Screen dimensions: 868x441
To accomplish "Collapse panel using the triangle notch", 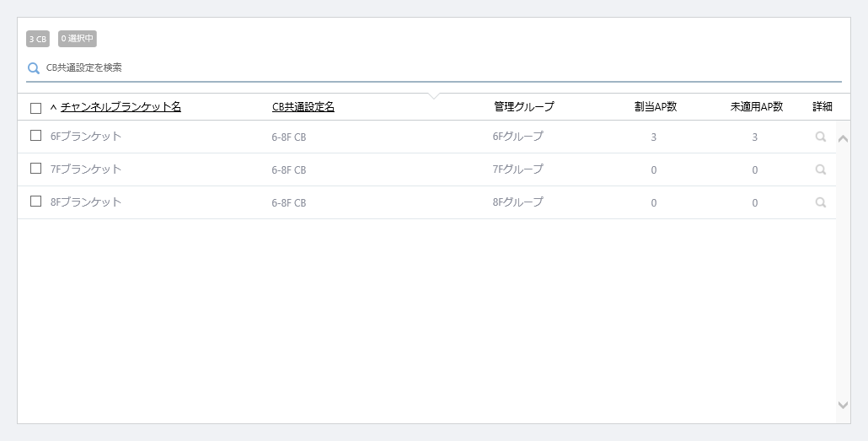I will pos(434,96).
